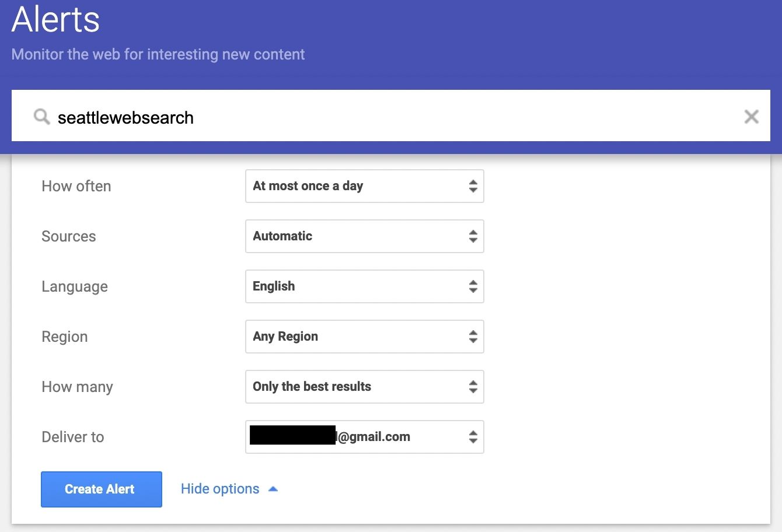Select the 'At most once a day' value
782x532 pixels.
click(308, 186)
